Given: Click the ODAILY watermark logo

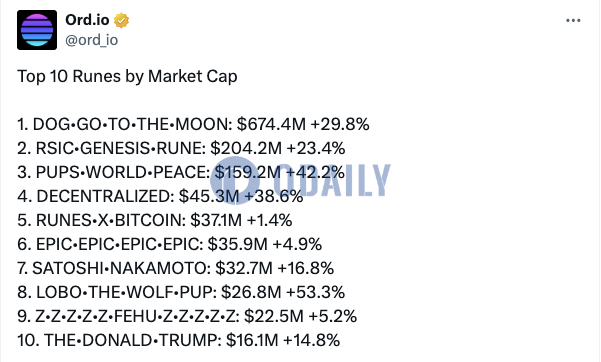Looking at the screenshot, I should coord(300,180).
